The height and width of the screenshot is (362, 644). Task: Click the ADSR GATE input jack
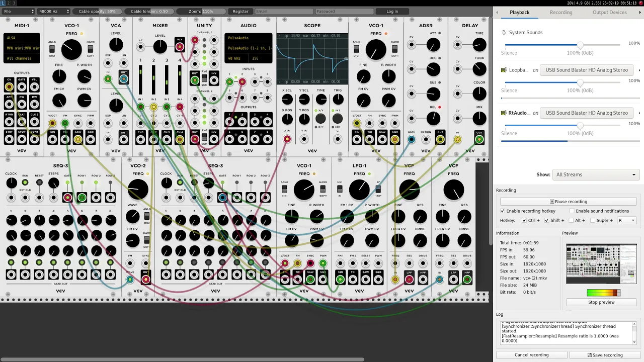click(412, 139)
